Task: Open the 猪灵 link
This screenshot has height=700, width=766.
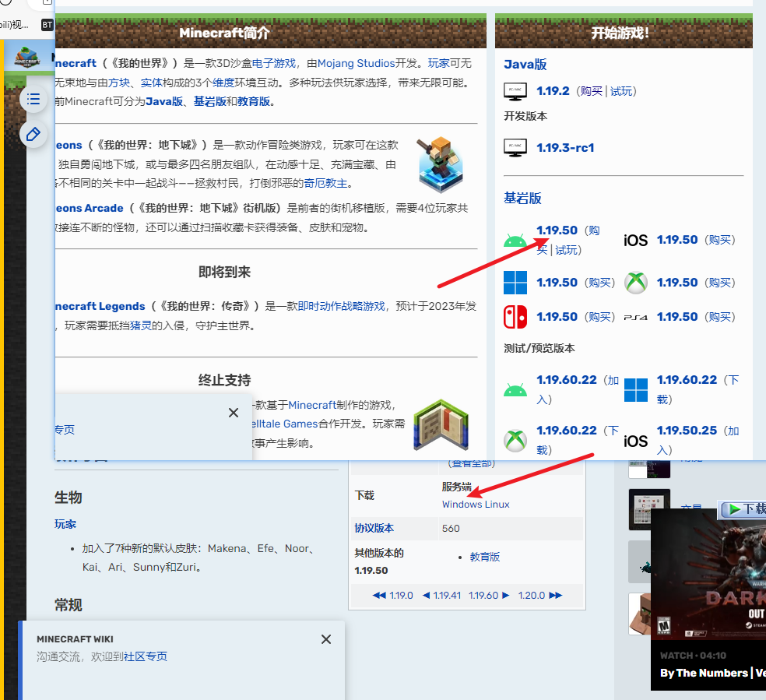Action: click(141, 325)
